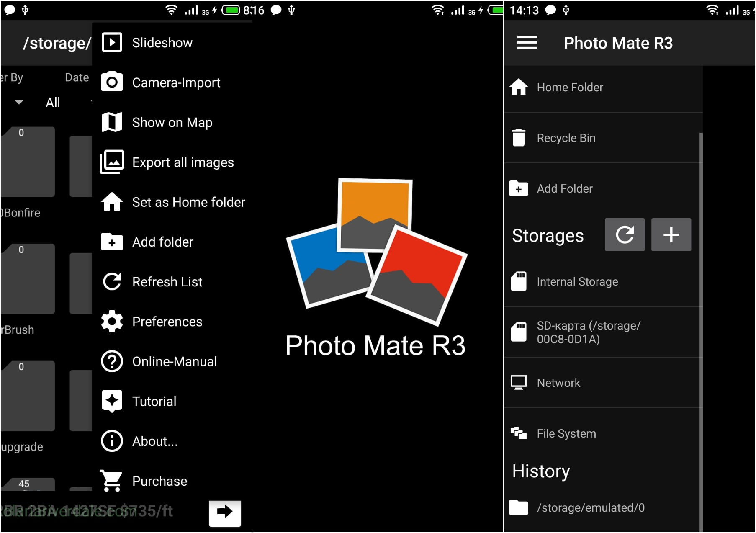The image size is (756, 533).
Task: Select the Tutorial menu entry
Action: [x=172, y=401]
